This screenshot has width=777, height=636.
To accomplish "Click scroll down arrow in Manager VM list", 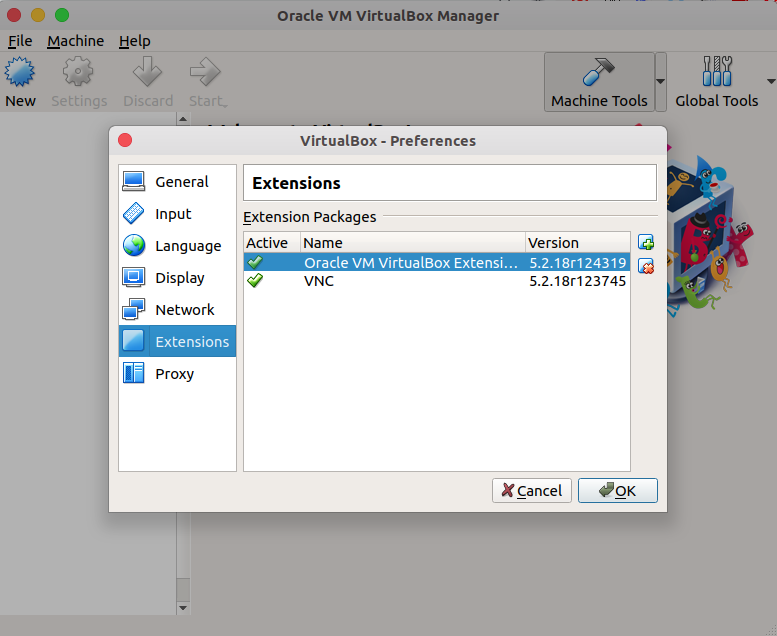I will (183, 608).
